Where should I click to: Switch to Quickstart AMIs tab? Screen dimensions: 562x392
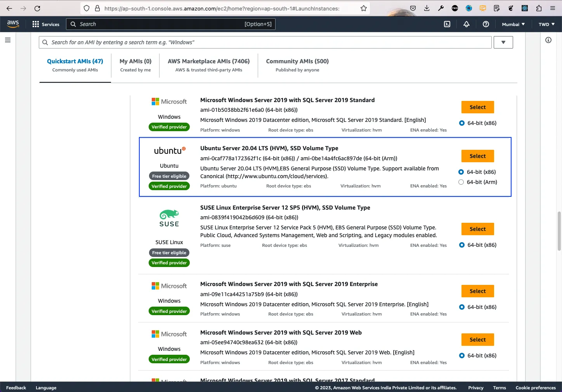click(x=75, y=65)
